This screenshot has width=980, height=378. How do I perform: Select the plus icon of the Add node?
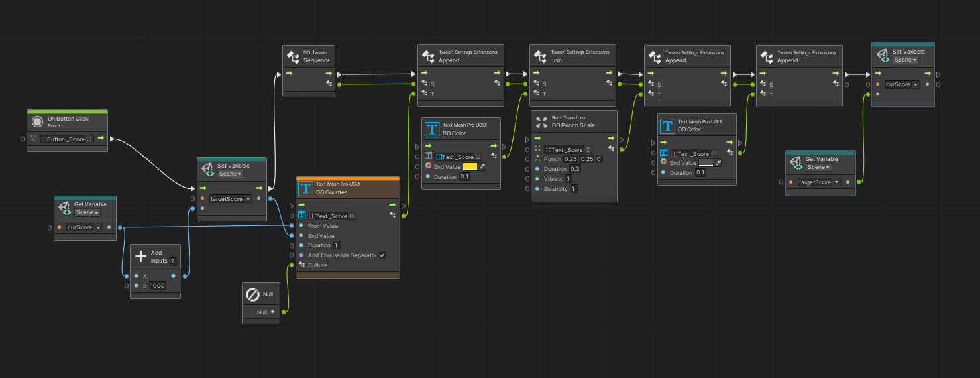coord(140,257)
